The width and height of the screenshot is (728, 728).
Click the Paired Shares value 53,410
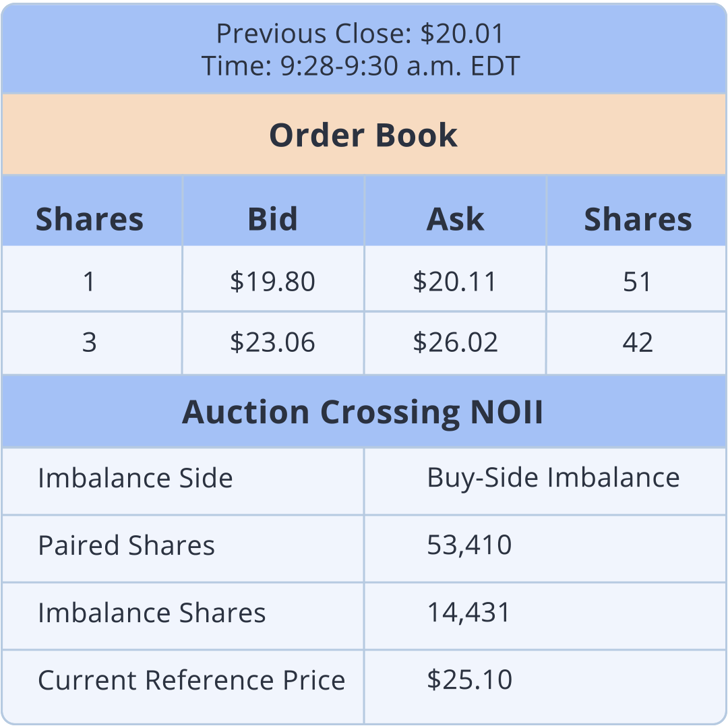(x=469, y=545)
